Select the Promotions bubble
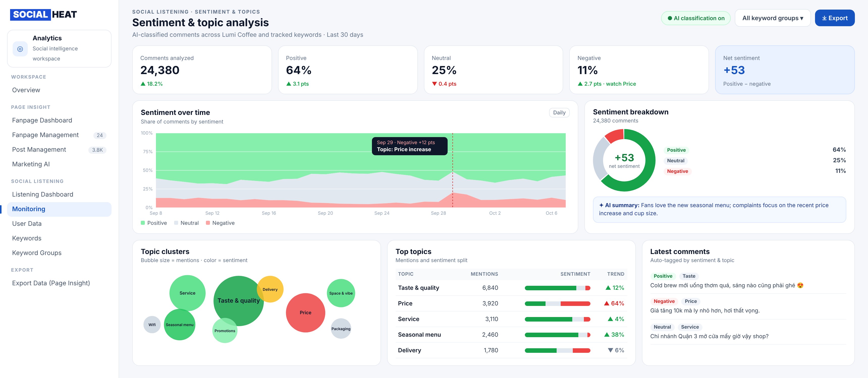Viewport: 868px width, 378px height. click(x=225, y=331)
